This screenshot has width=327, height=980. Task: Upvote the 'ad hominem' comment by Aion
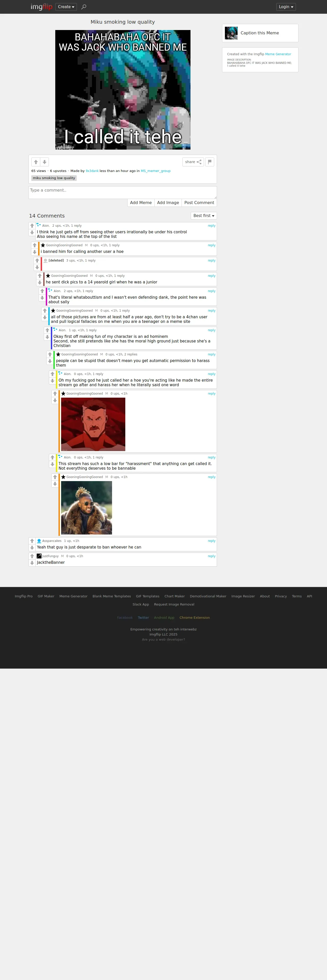[x=47, y=330]
